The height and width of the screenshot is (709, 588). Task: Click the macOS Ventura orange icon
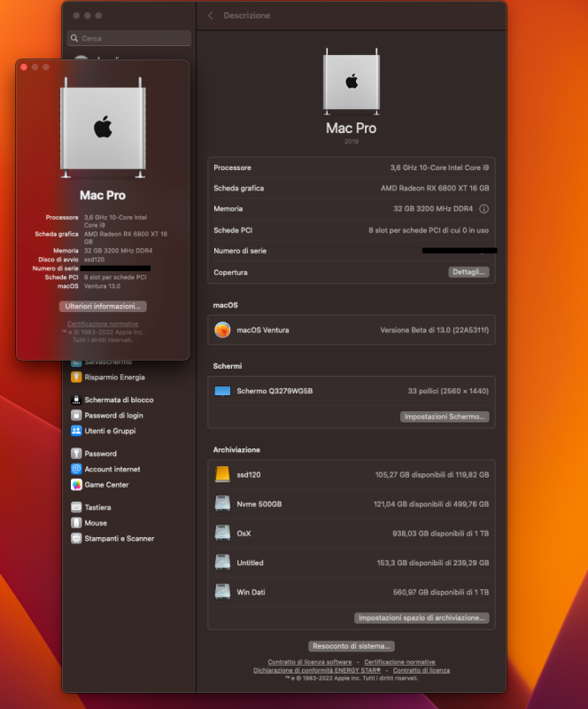click(222, 330)
